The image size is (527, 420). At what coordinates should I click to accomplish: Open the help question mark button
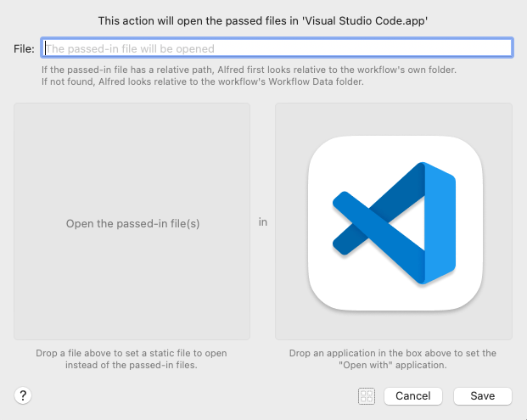point(23,395)
